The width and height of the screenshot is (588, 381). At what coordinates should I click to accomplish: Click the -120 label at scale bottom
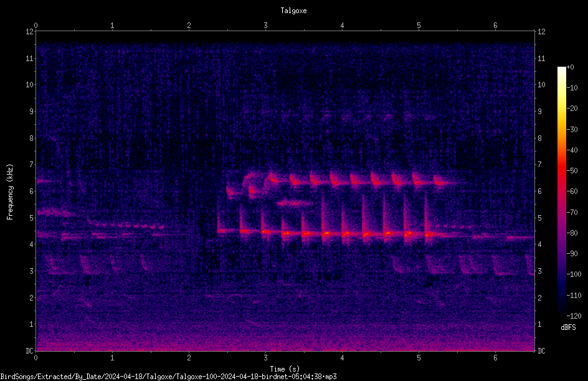(574, 316)
